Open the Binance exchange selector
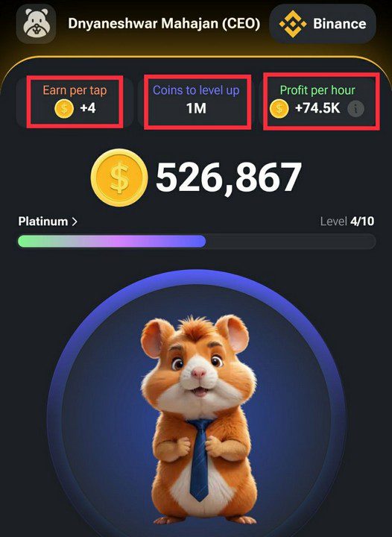The image size is (392, 537). pyautogui.click(x=323, y=24)
